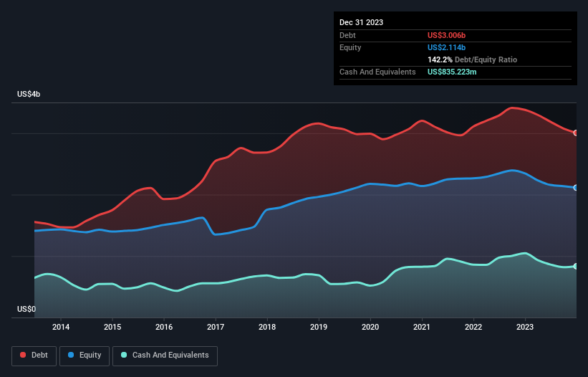Select the red Debt endpoint marker

[x=576, y=133]
